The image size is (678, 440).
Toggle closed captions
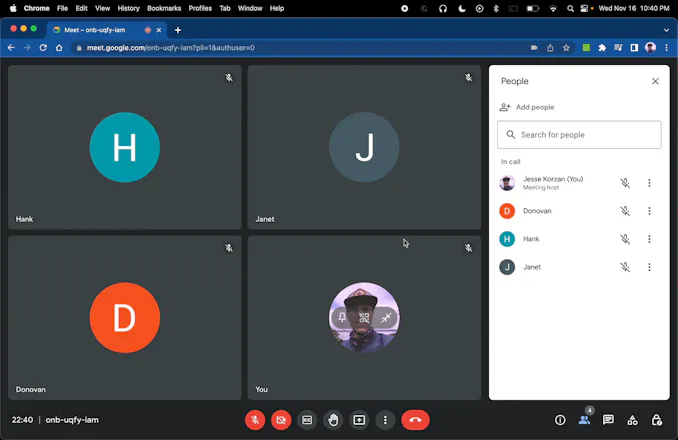307,420
